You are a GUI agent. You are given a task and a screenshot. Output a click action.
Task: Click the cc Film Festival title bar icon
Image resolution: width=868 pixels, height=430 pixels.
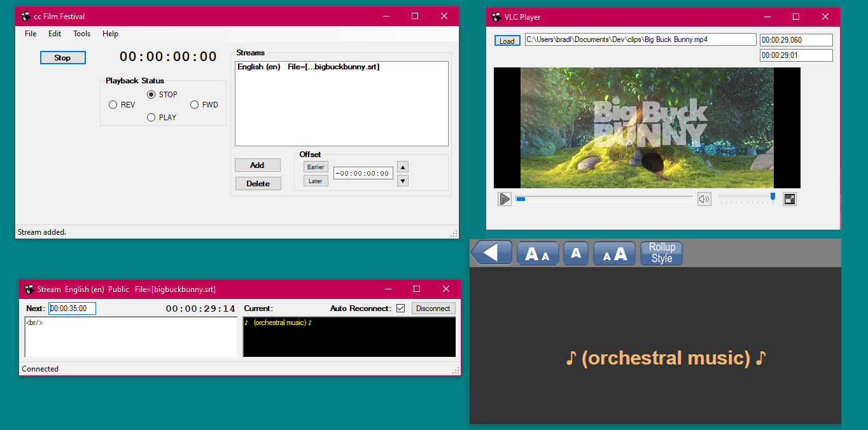25,16
